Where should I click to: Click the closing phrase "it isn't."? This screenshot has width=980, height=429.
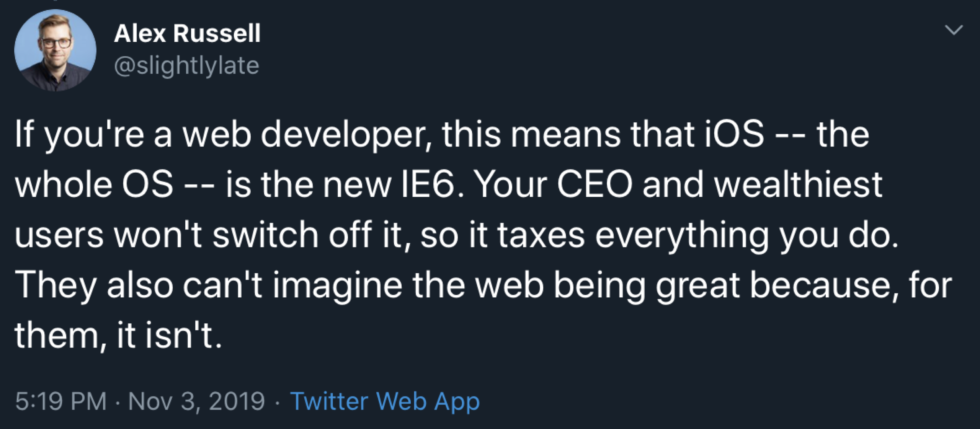click(169, 335)
